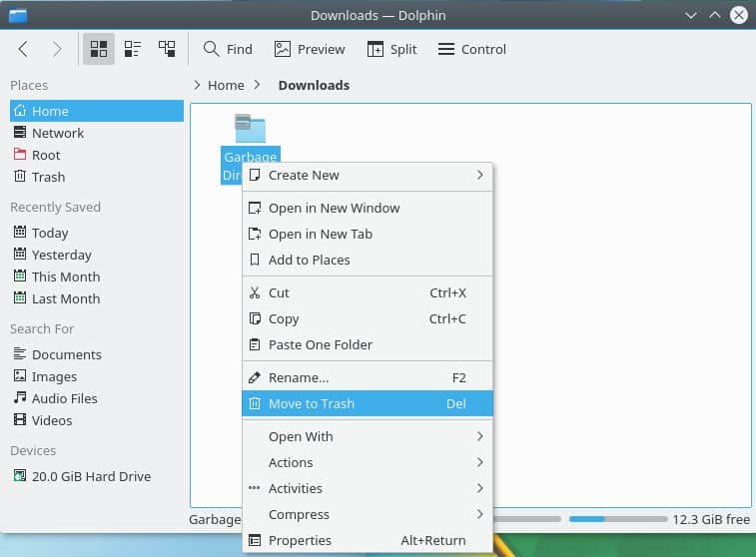The height and width of the screenshot is (557, 756).
Task: Show files saved Yesterday
Action: [97, 255]
